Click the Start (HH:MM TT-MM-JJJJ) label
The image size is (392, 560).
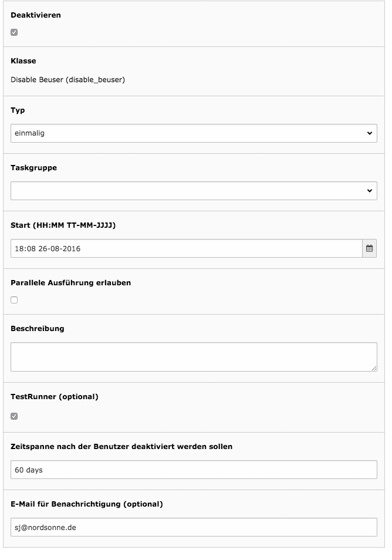point(63,225)
